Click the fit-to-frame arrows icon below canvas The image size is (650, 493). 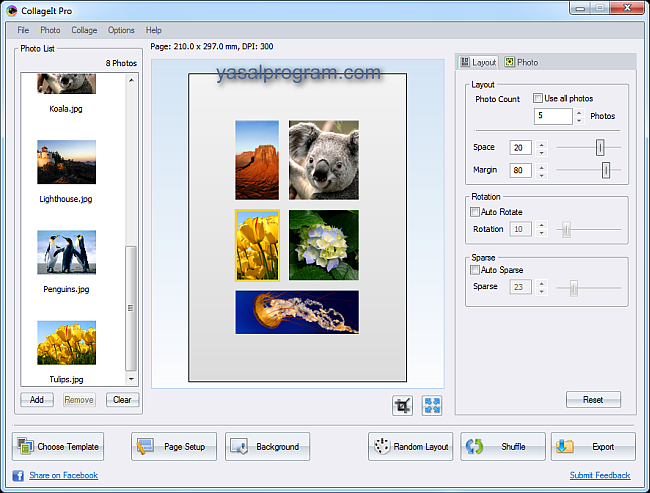pos(431,404)
